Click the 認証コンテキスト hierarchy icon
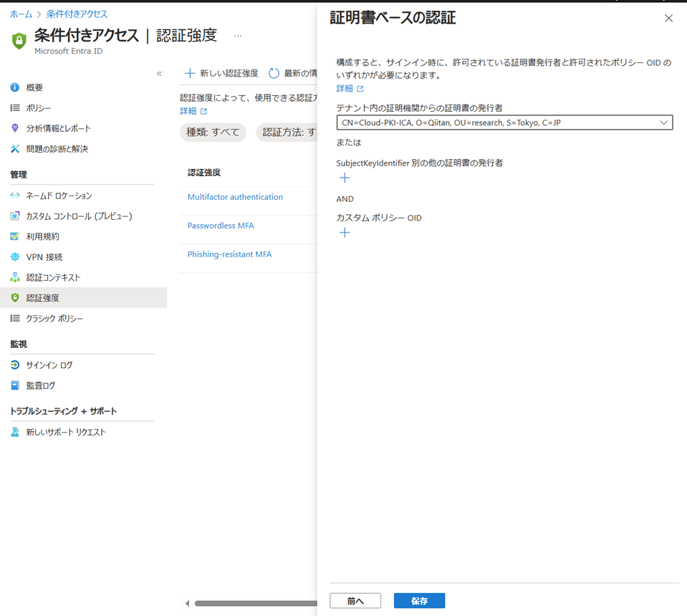 [15, 277]
